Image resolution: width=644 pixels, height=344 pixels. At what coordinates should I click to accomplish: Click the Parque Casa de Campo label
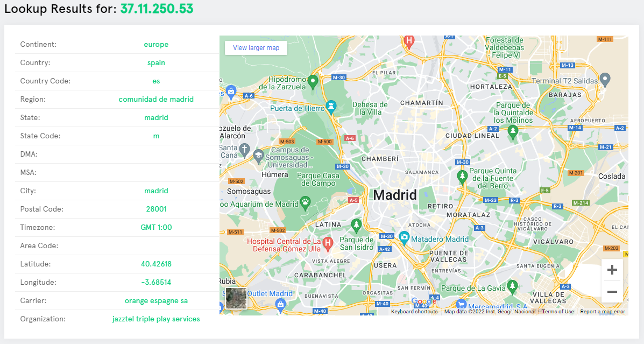pyautogui.click(x=319, y=180)
